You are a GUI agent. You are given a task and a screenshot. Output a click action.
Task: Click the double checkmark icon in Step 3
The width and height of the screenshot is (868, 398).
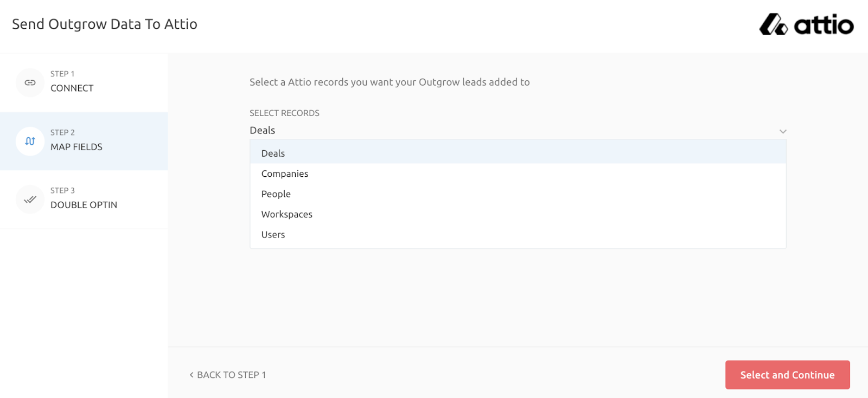click(30, 200)
